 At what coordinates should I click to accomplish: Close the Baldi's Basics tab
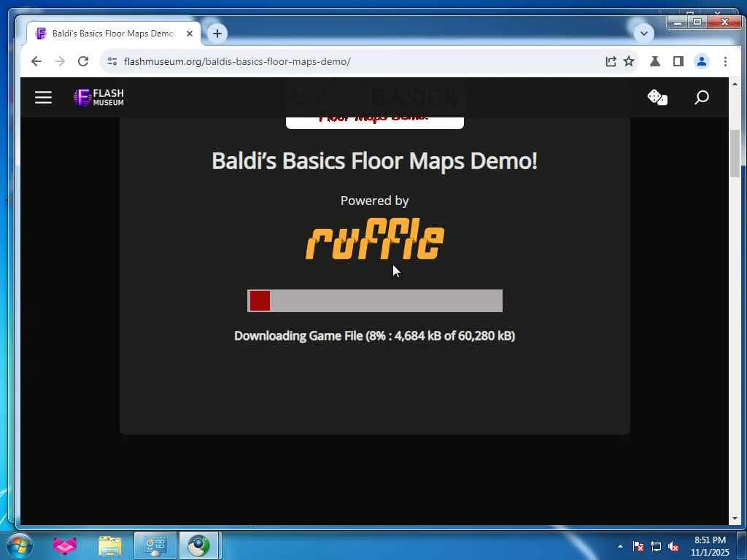click(x=190, y=34)
